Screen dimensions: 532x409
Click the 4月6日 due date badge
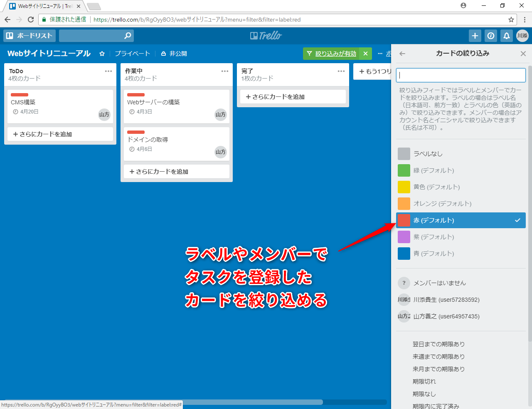[140, 149]
